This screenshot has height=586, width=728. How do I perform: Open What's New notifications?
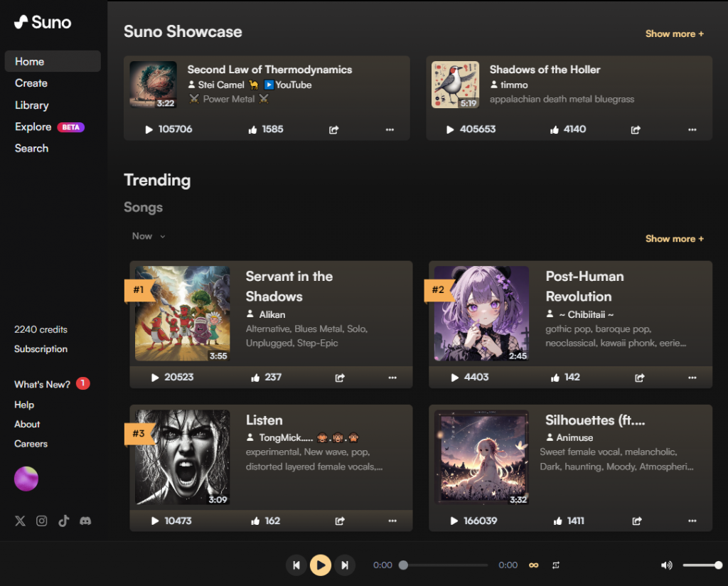pos(43,384)
